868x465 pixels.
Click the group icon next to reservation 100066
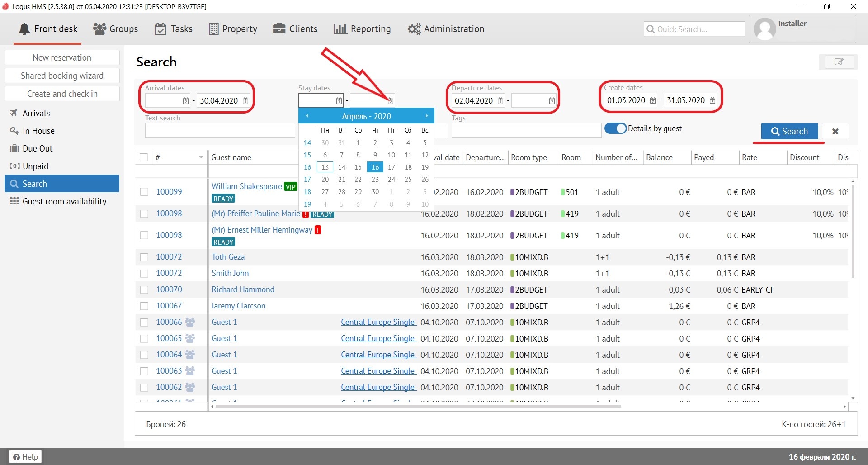[190, 322]
